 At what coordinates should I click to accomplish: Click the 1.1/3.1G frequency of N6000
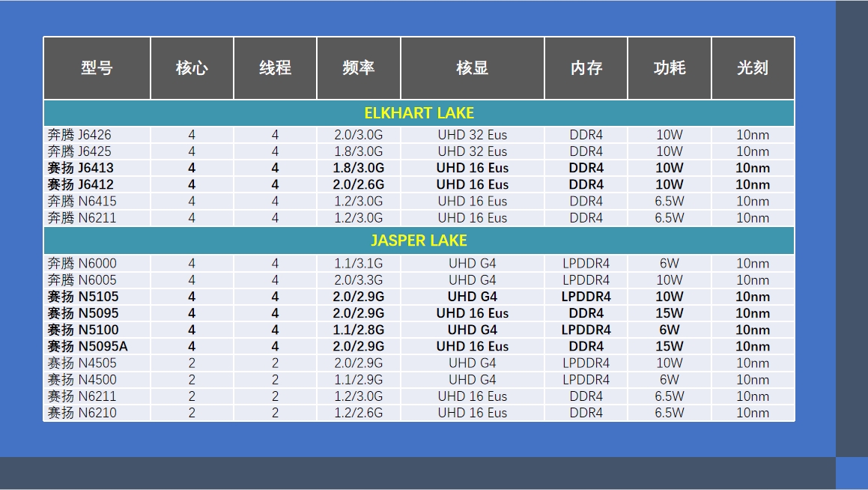pyautogui.click(x=358, y=263)
